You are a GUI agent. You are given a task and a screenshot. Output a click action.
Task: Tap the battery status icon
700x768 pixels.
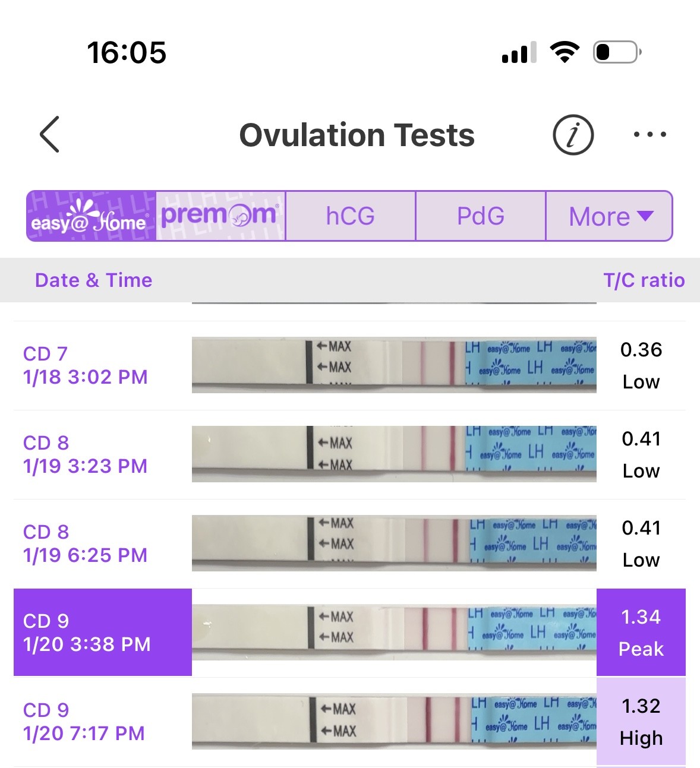[x=617, y=52]
